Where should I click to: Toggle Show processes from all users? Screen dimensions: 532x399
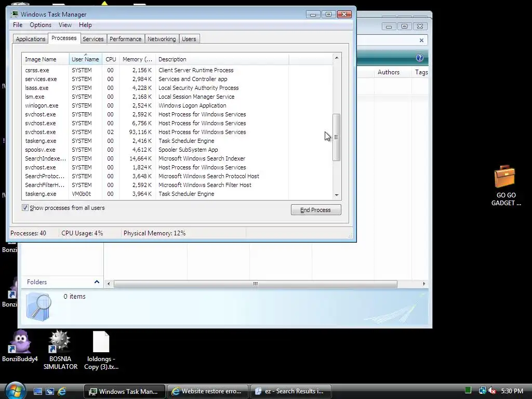[25, 208]
